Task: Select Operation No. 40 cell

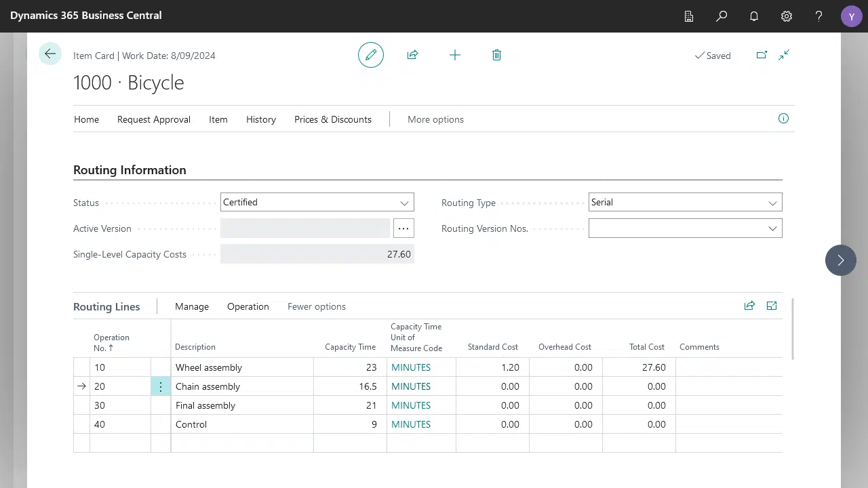Action: pyautogui.click(x=120, y=424)
